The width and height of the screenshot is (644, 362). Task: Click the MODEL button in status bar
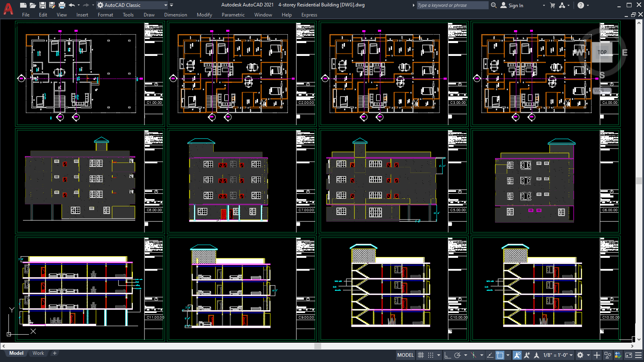[x=405, y=355]
